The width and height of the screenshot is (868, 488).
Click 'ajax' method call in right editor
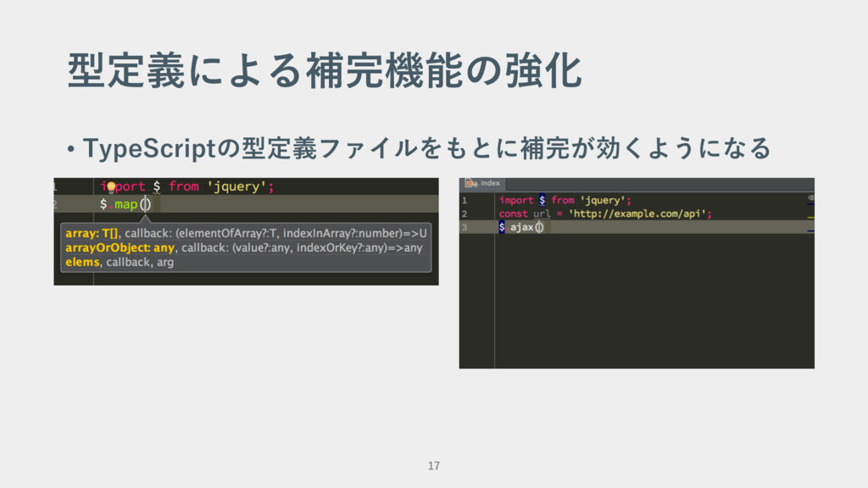(521, 227)
